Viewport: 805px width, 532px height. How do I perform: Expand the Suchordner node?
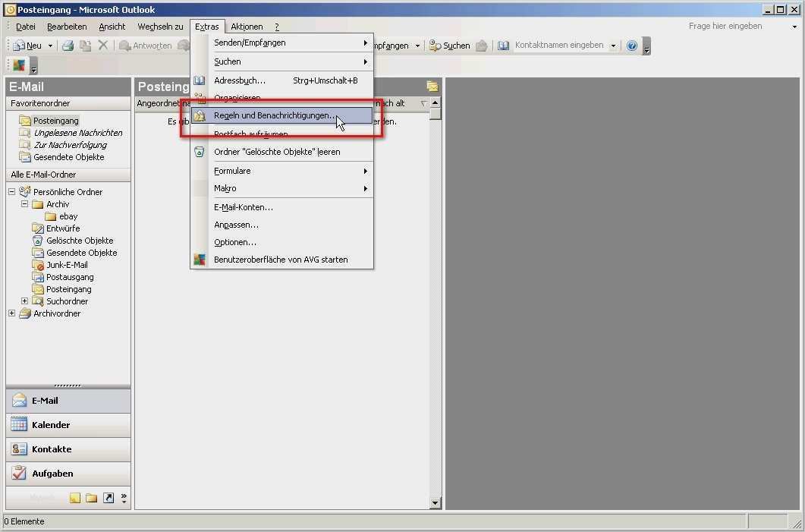pos(24,301)
